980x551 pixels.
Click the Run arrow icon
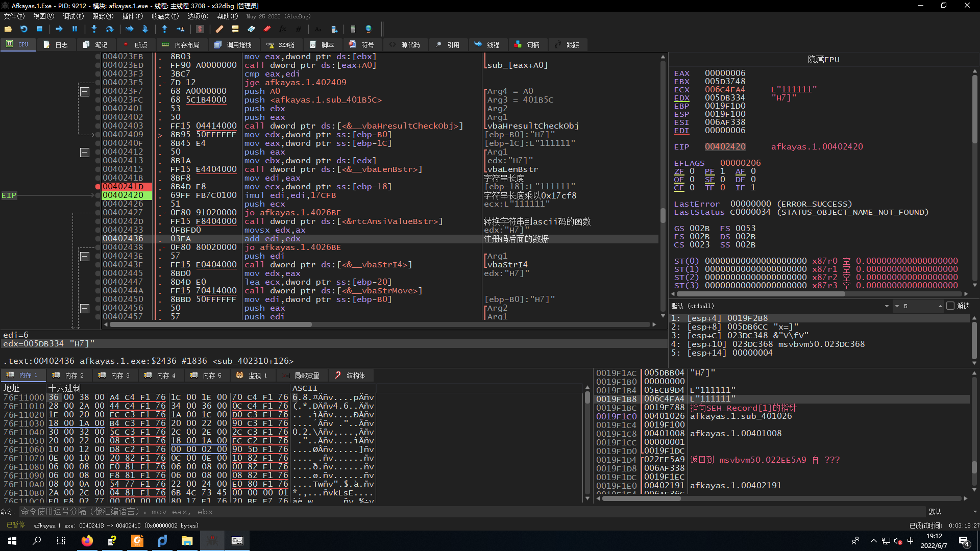click(x=59, y=29)
